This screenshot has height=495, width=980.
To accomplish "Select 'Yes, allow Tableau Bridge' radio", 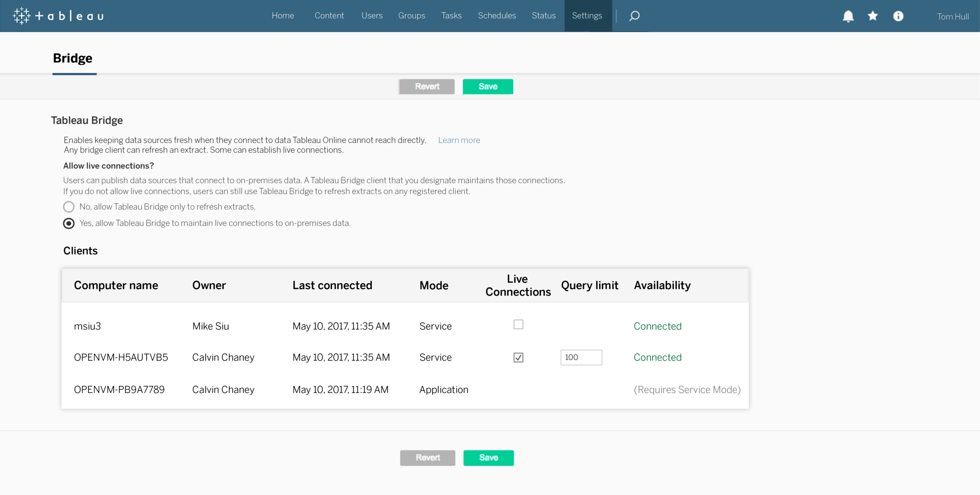I will (x=69, y=223).
